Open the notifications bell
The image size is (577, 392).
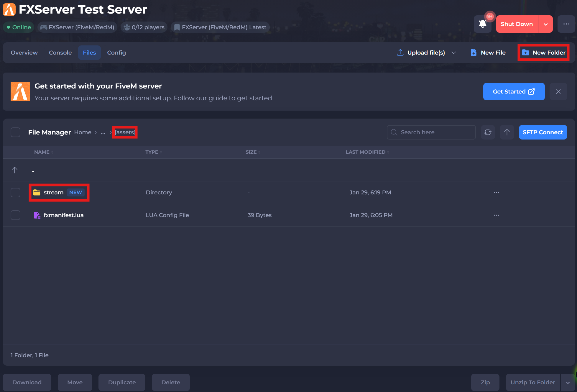click(x=482, y=24)
